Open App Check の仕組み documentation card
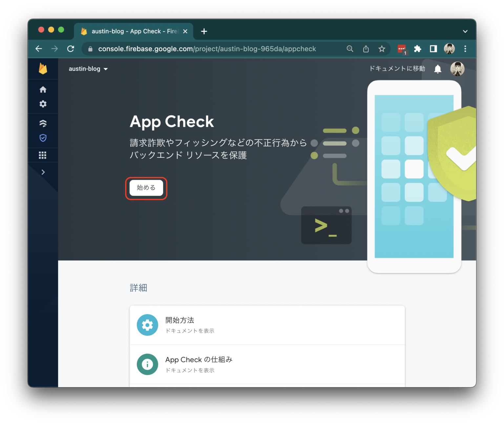The height and width of the screenshot is (424, 504). [267, 365]
